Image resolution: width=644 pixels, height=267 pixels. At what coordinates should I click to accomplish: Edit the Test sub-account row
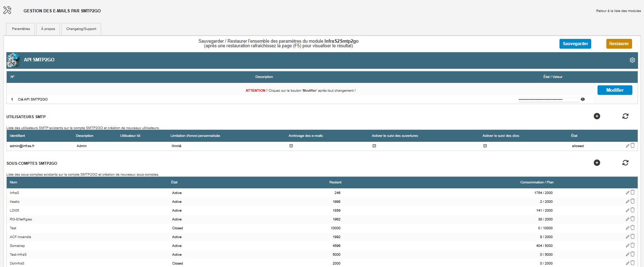(x=627, y=228)
